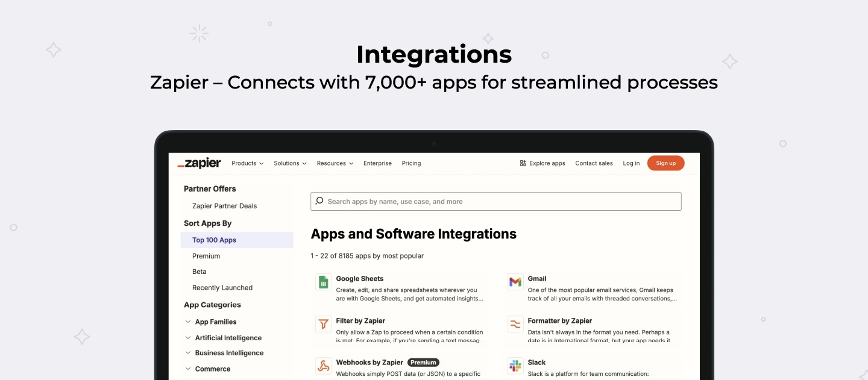Click the Sign up button
868x380 pixels.
(665, 163)
